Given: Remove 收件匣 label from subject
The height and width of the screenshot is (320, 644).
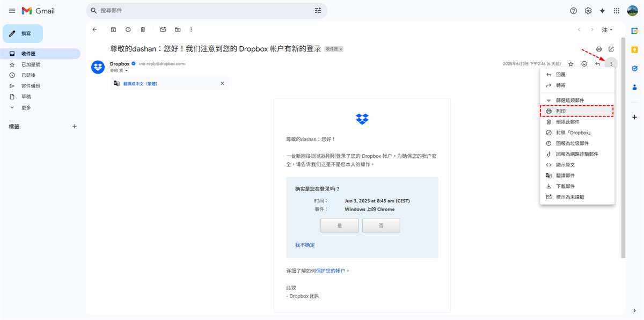Looking at the screenshot, I should click(x=341, y=49).
